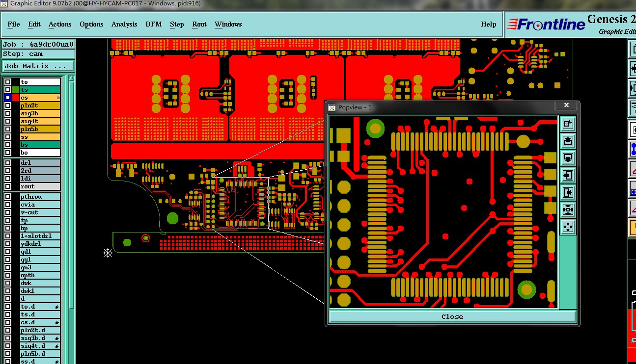Open the Rout menu
The image size is (636, 364).
tap(199, 24)
